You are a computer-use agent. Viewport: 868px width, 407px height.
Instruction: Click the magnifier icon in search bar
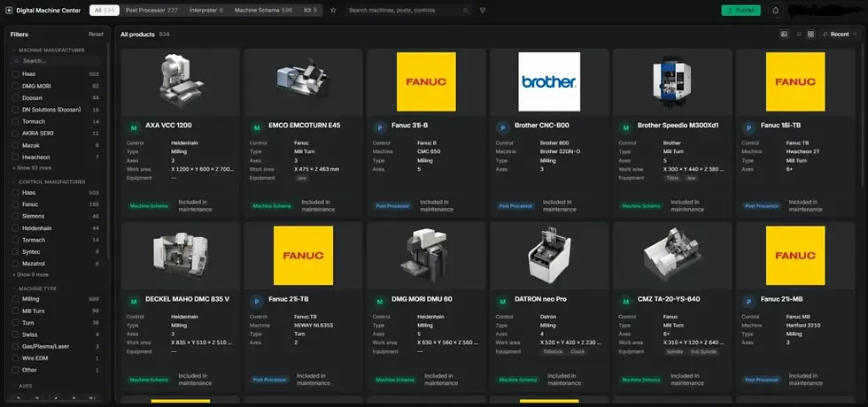coord(466,10)
